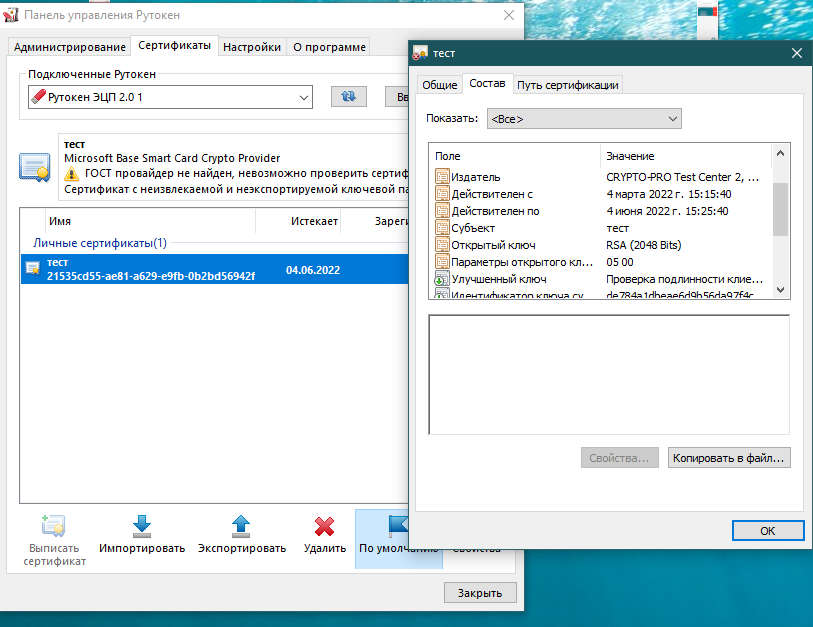Click the large certificate icon beside provider info
Screen dimensions: 813x627
[35, 167]
